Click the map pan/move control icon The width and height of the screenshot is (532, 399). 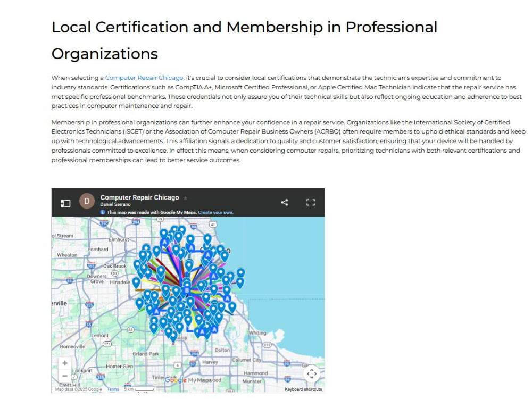pyautogui.click(x=312, y=374)
